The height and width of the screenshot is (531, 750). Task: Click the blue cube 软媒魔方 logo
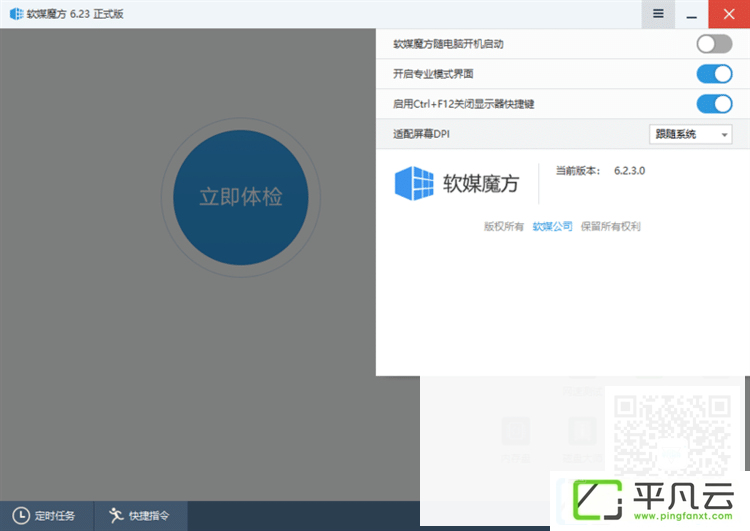(x=414, y=183)
